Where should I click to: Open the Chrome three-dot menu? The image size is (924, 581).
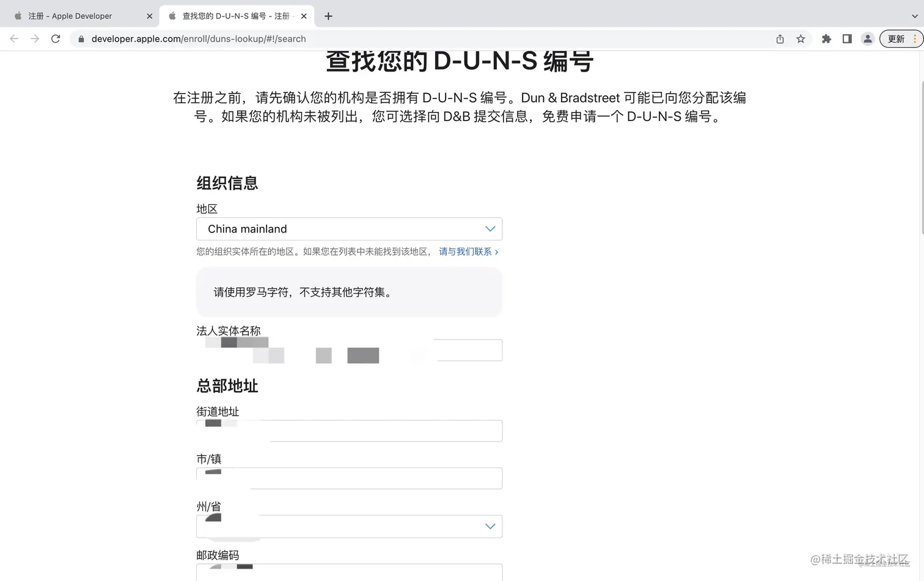pos(915,39)
